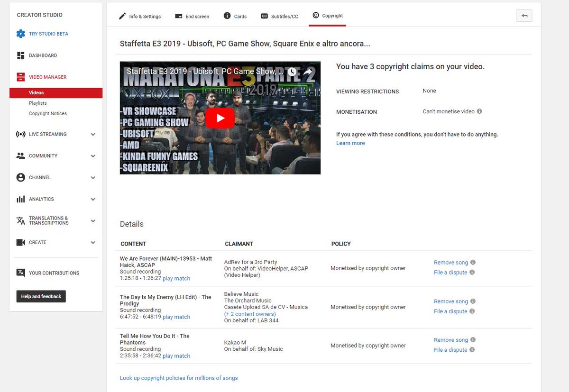Viewport: 569px width, 392px height.
Task: Click play match for We Are Forever
Action: (x=176, y=279)
